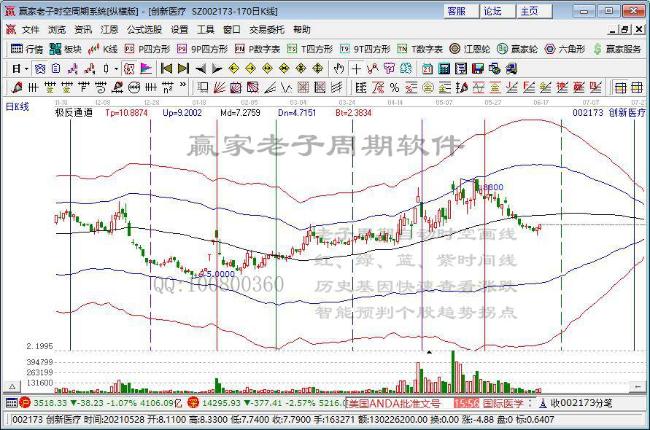Open the 工具 menu
Screen dimensions: 650x430
tap(206, 30)
